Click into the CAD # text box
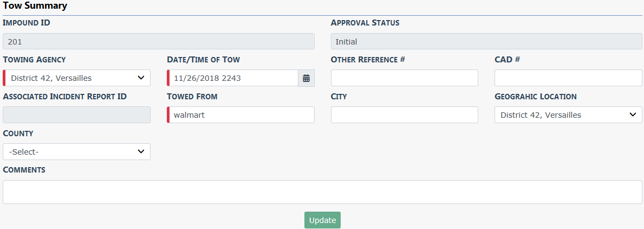The height and width of the screenshot is (229, 644). pos(568,78)
